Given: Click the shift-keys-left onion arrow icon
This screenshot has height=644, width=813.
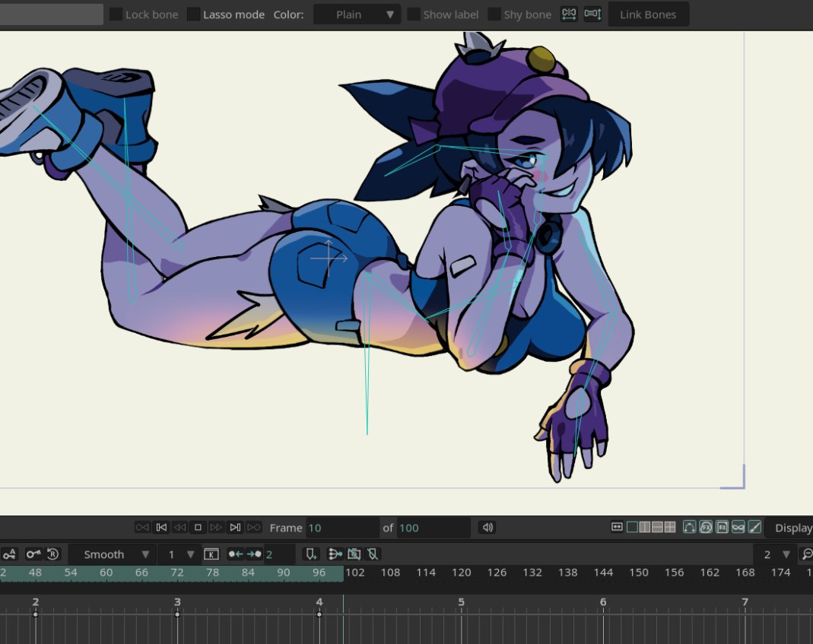Looking at the screenshot, I should coord(236,554).
